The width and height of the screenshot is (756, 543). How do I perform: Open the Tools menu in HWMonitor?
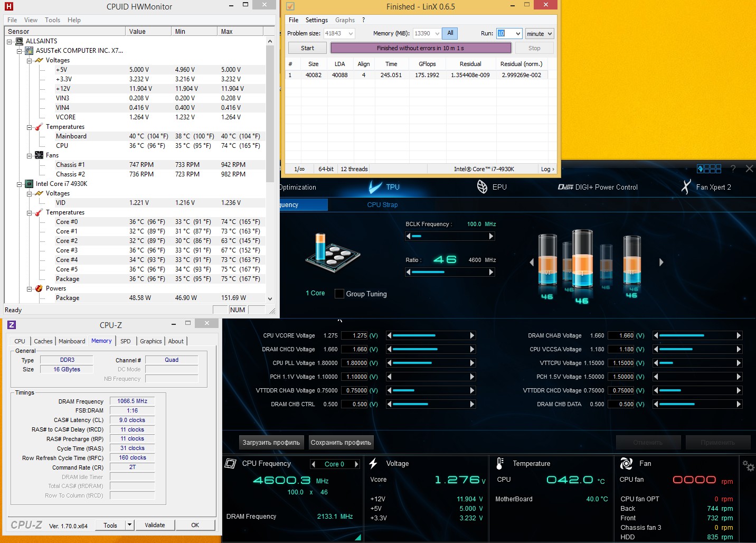pyautogui.click(x=52, y=20)
